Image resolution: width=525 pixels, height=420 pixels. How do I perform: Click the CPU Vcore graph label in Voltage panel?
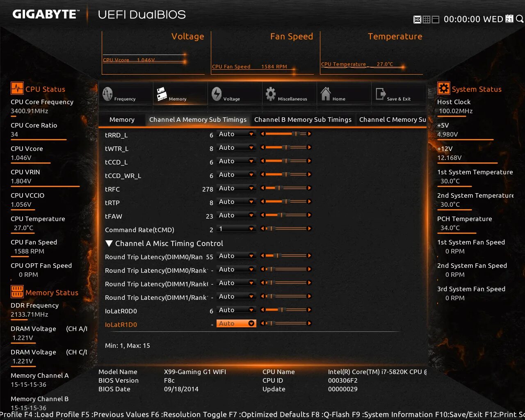coord(129,60)
